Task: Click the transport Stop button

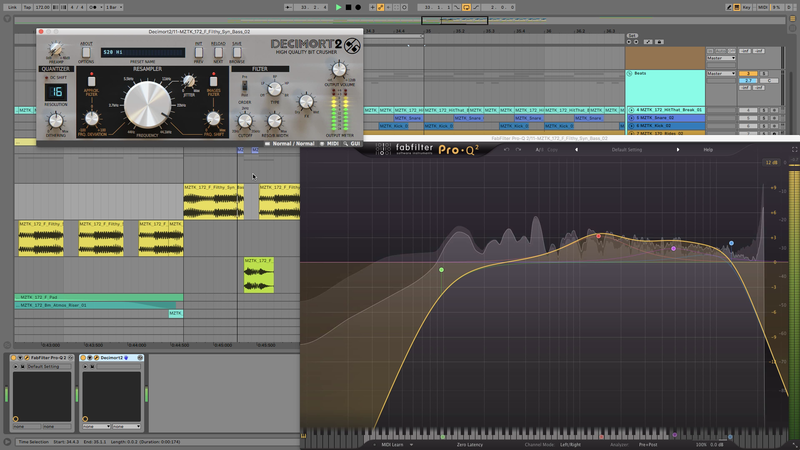Action: (x=348, y=7)
